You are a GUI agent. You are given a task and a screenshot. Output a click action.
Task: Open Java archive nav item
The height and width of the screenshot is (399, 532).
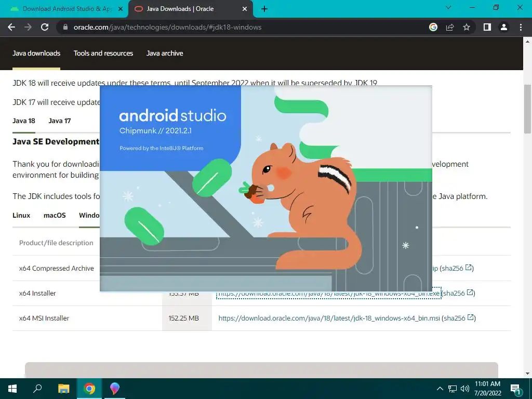[x=165, y=54]
